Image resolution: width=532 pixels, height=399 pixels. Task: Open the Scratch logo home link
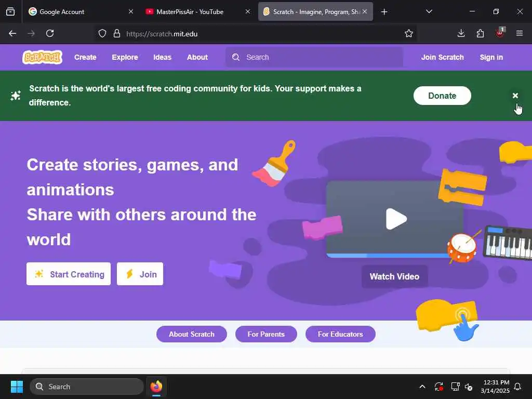coord(42,57)
